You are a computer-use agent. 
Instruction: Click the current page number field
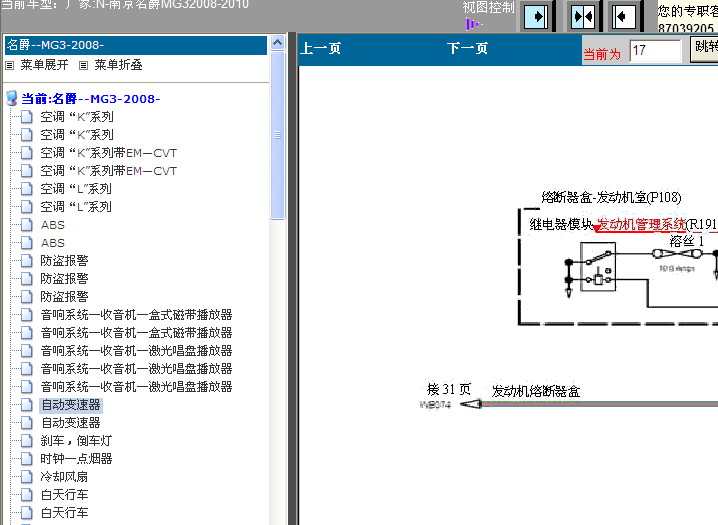[x=655, y=50]
